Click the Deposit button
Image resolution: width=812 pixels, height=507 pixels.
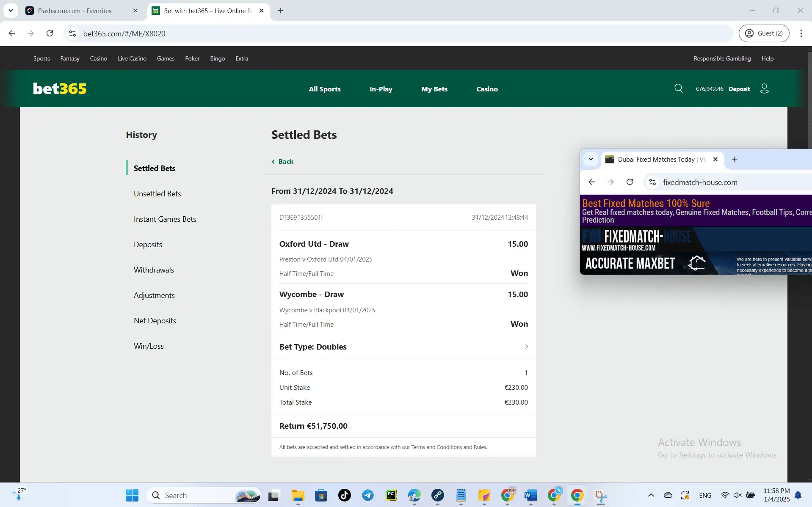(x=739, y=89)
